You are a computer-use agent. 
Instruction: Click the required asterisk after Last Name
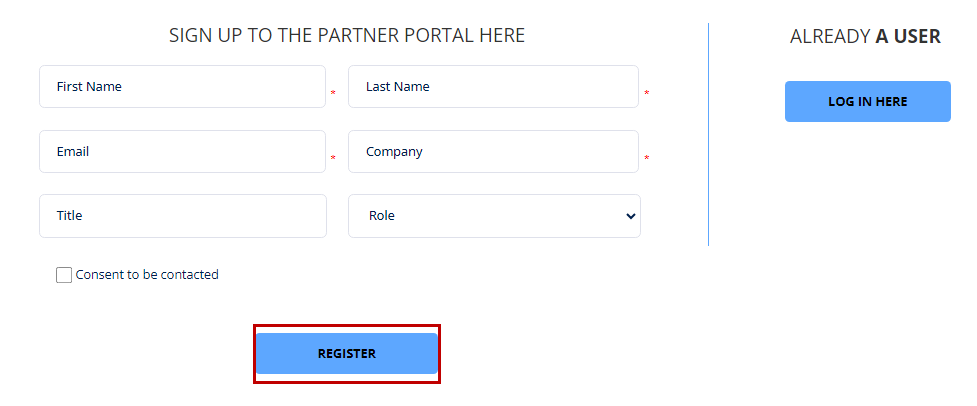tap(646, 94)
